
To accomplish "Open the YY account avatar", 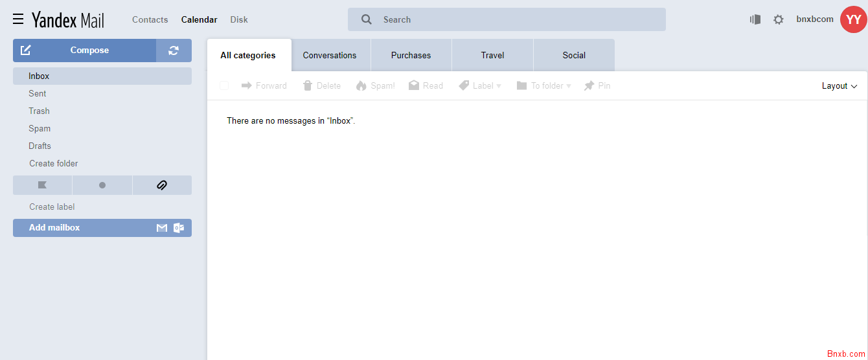I will 854,19.
